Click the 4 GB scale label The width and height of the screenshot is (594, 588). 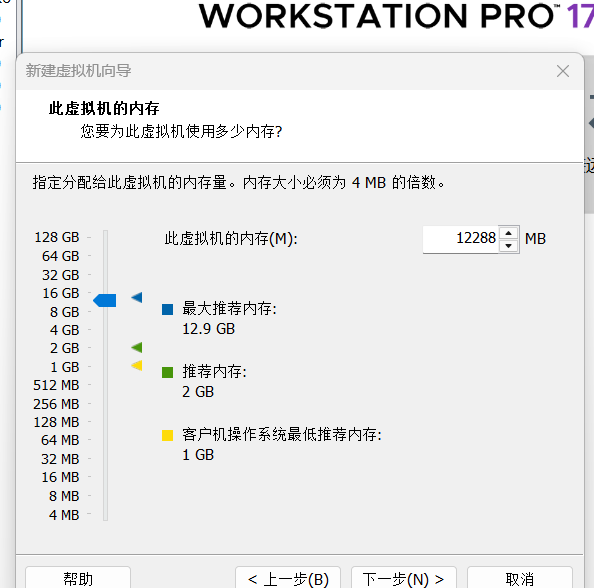coord(64,330)
